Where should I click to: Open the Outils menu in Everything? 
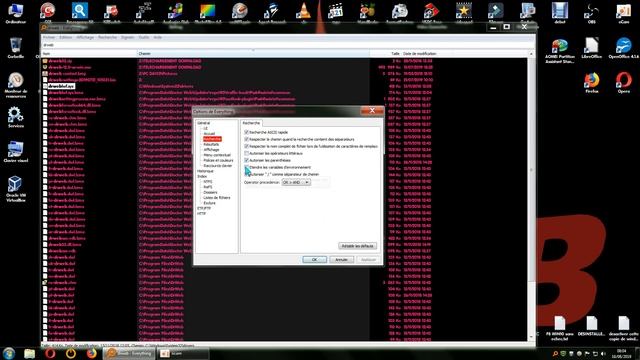coord(144,37)
